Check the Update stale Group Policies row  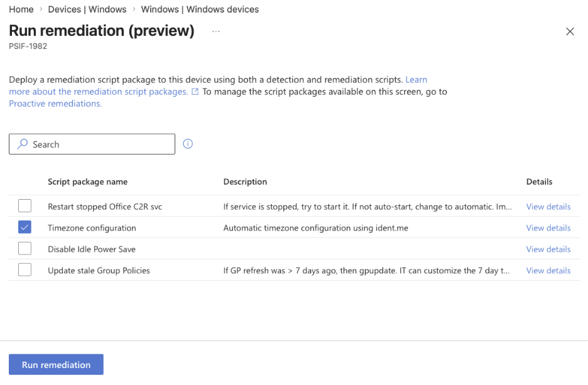pos(24,270)
